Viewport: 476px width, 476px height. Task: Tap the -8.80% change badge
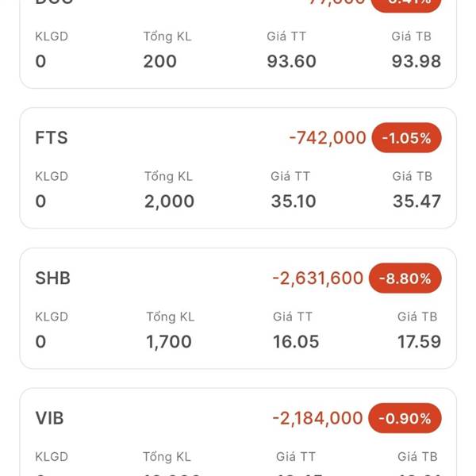click(405, 278)
